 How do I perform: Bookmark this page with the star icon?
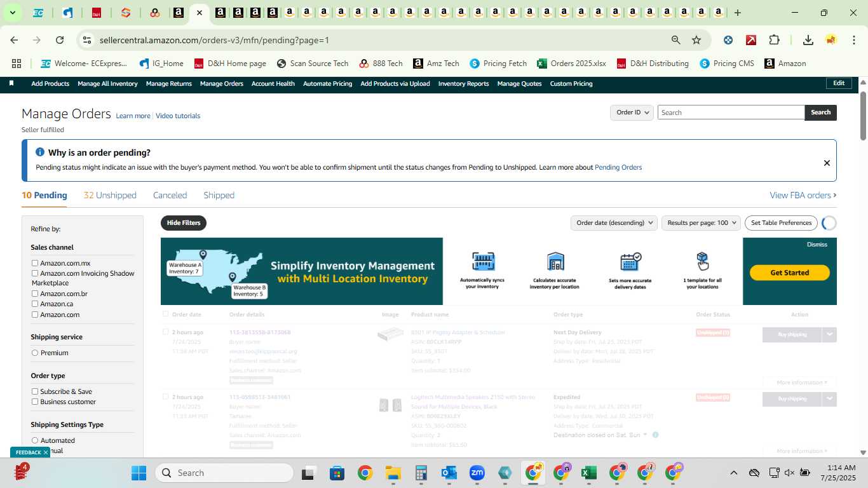[696, 40]
